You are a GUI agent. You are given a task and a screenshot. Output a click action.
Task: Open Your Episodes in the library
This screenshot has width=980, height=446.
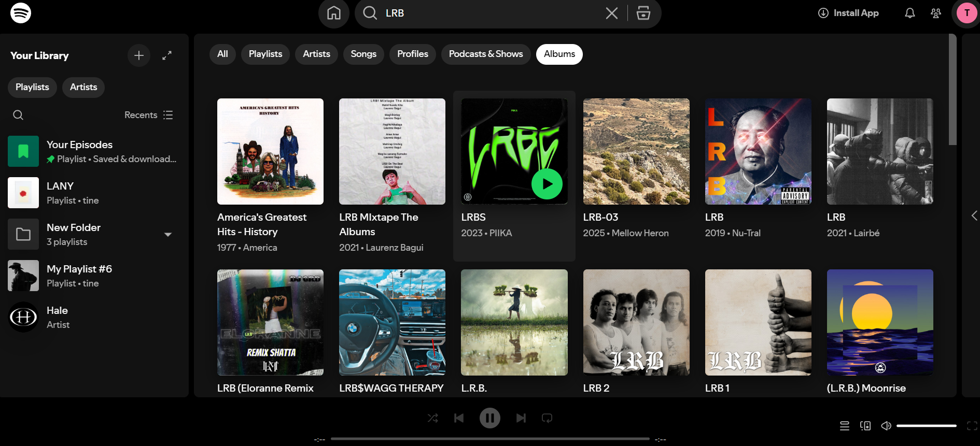tap(94, 151)
